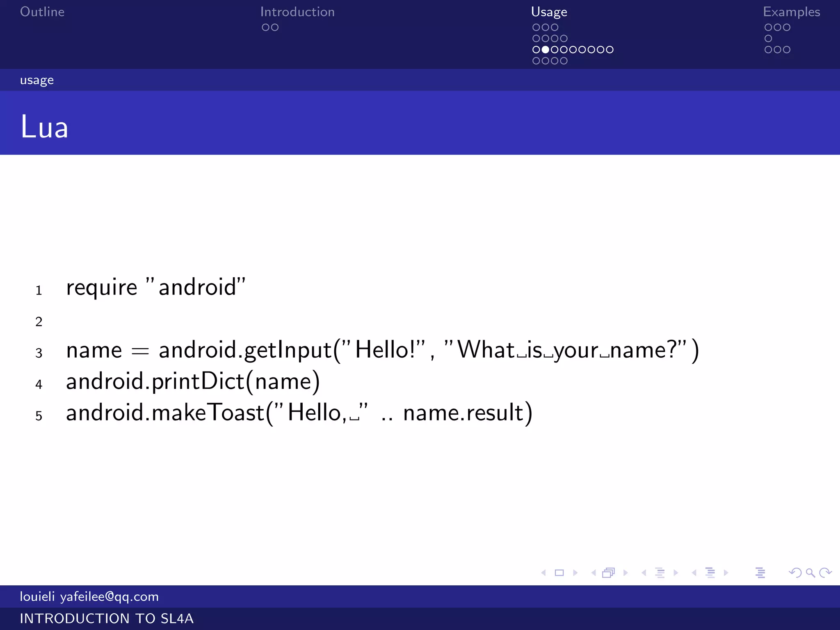840x630 pixels.
Task: Click last dot in Examples' bottom row
Action: point(787,50)
